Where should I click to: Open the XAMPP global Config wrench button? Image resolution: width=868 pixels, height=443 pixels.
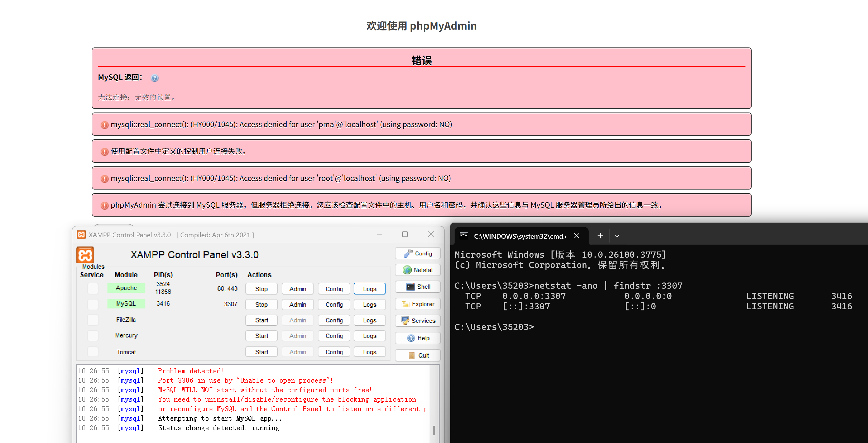coord(418,253)
